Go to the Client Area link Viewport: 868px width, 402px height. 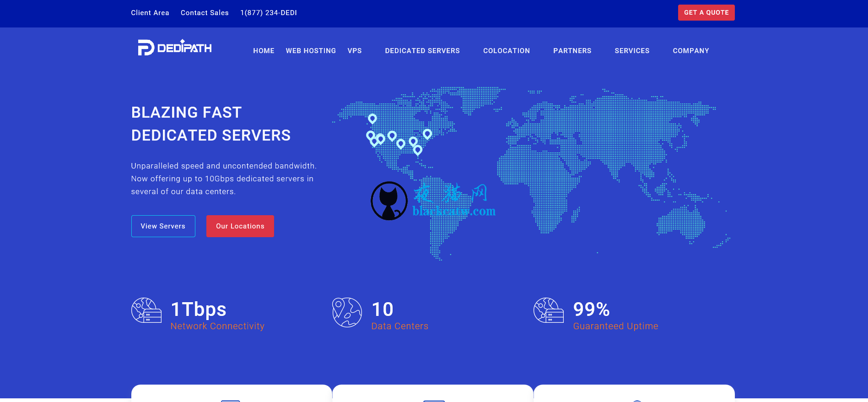(150, 13)
